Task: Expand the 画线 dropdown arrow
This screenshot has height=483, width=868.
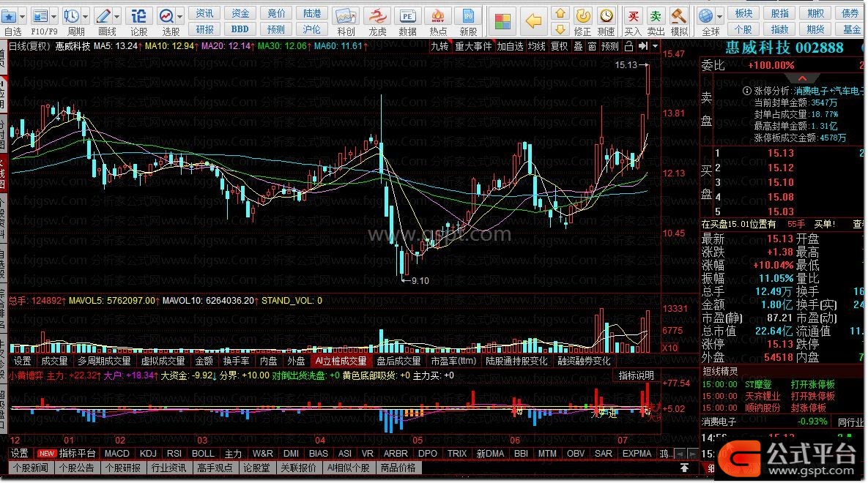Action: pyautogui.click(x=116, y=17)
